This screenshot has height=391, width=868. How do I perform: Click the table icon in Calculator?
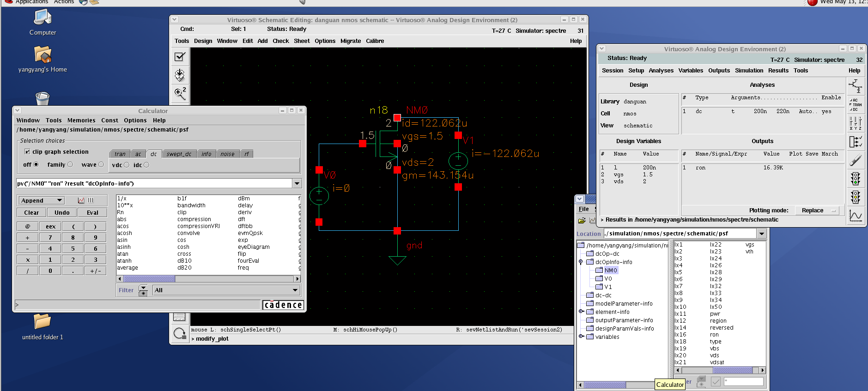point(91,200)
